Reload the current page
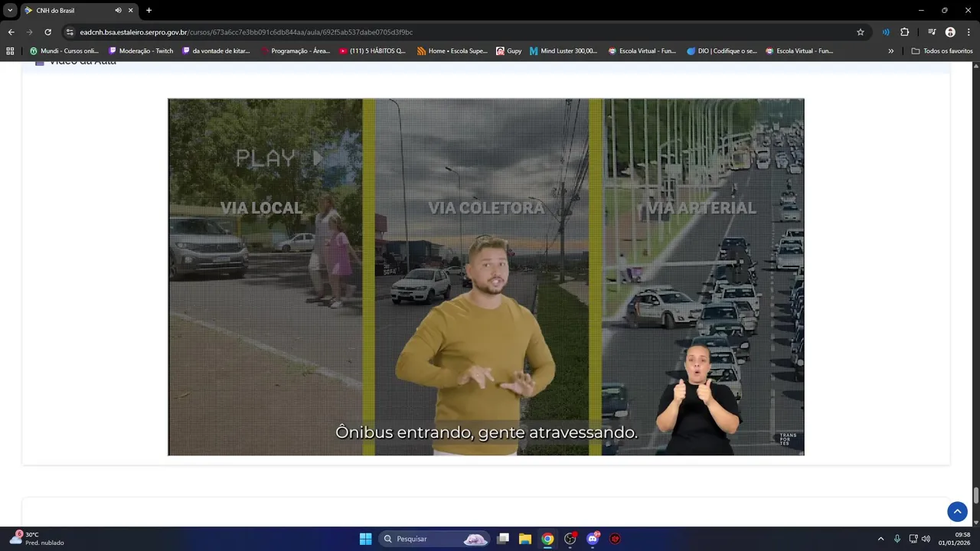The width and height of the screenshot is (980, 551). (x=47, y=32)
